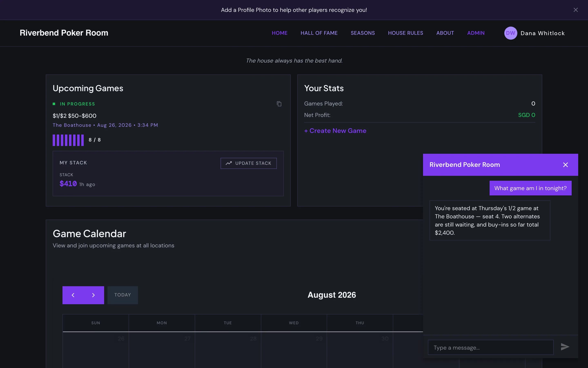Click the house best hand tagline
This screenshot has width=588, height=368.
pyautogui.click(x=294, y=61)
